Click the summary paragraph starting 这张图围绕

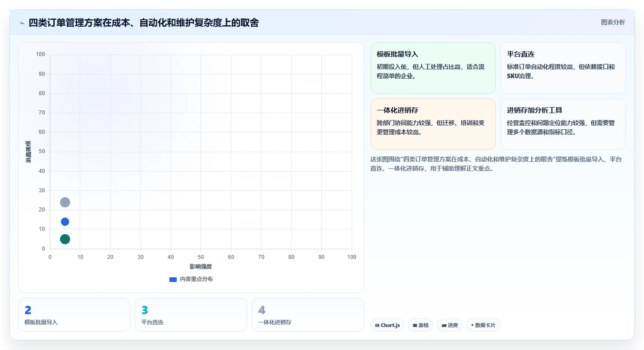(496, 164)
